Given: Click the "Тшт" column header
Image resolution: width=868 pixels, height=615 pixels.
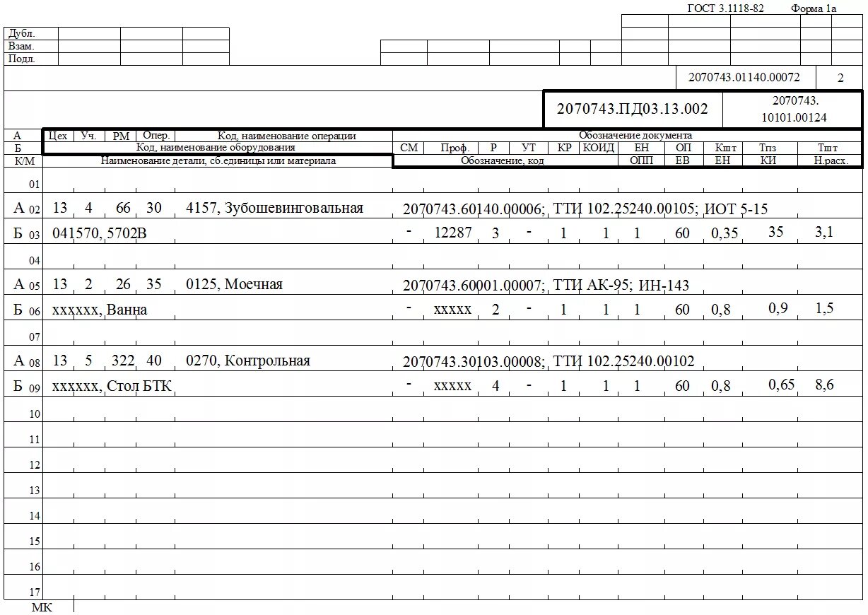Looking at the screenshot, I should coord(828,148).
